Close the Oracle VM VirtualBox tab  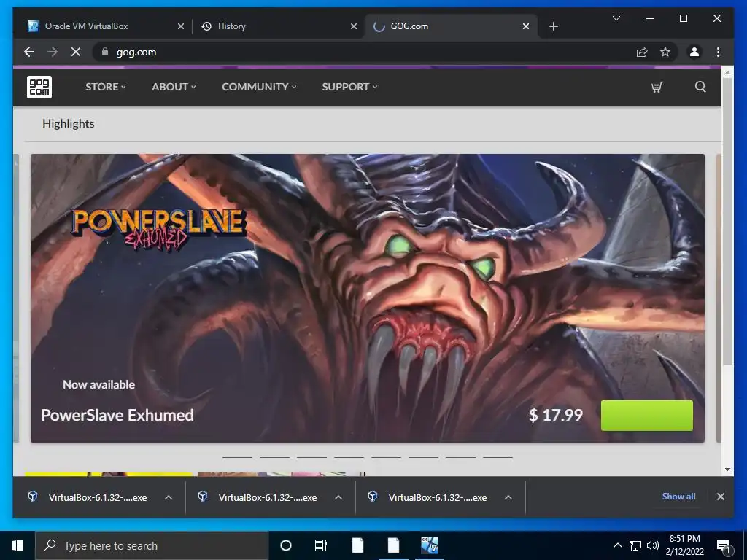pyautogui.click(x=181, y=26)
